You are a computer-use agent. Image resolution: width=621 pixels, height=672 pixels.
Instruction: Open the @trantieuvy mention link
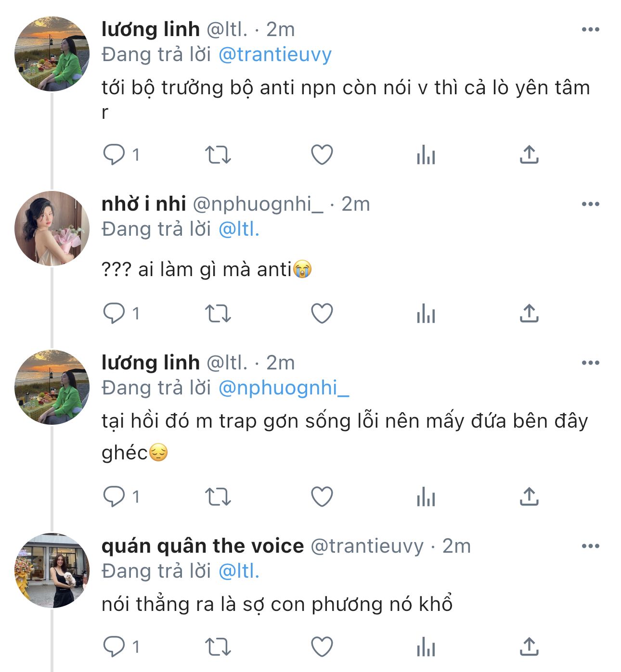[275, 55]
